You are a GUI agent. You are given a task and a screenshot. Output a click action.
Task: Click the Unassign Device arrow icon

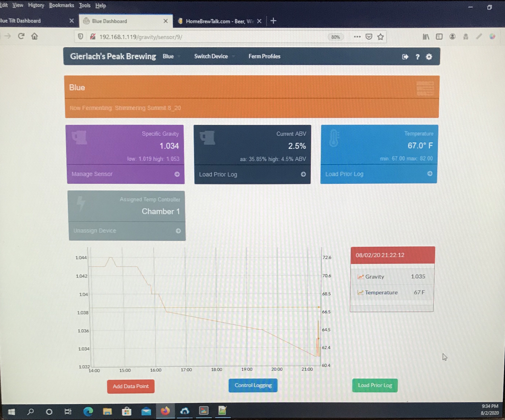(x=178, y=231)
